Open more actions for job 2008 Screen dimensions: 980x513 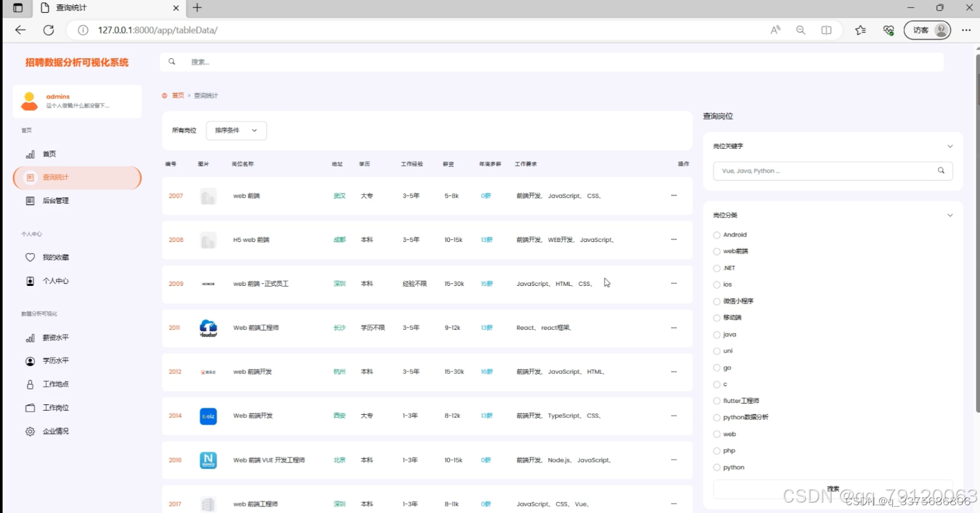pos(674,239)
